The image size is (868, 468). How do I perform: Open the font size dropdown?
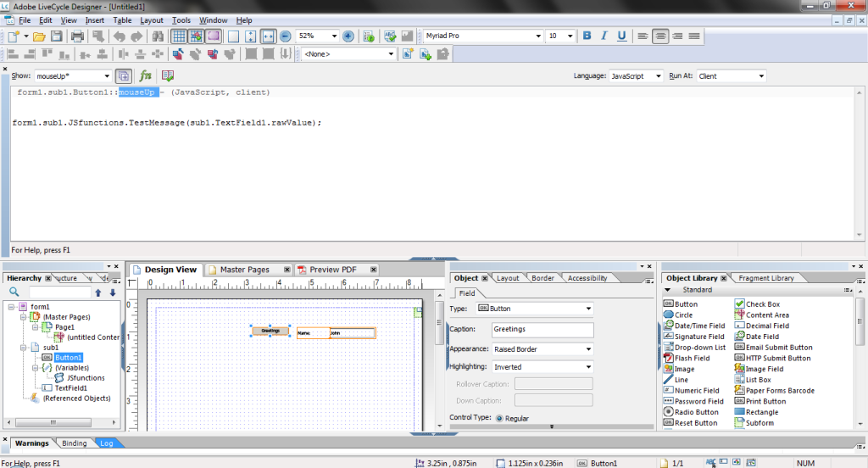pyautogui.click(x=570, y=36)
